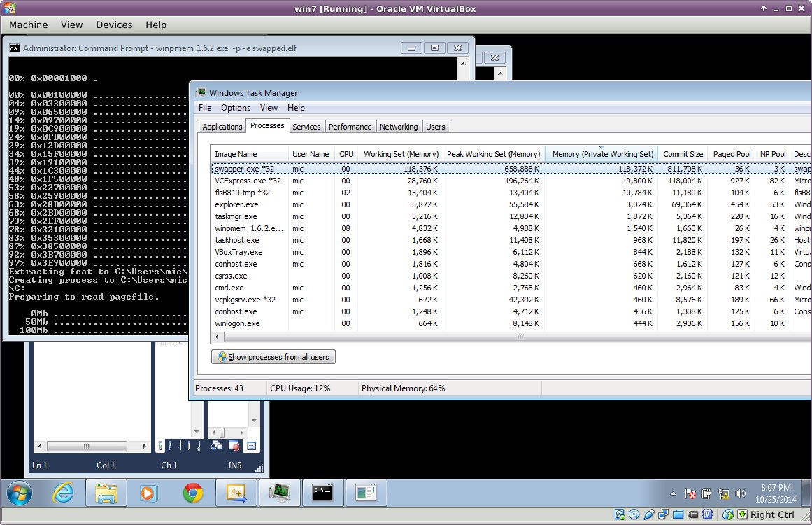Viewport: 812px width, 525px height.
Task: Click the VirtualBox shared folders indicator
Action: 678,514
